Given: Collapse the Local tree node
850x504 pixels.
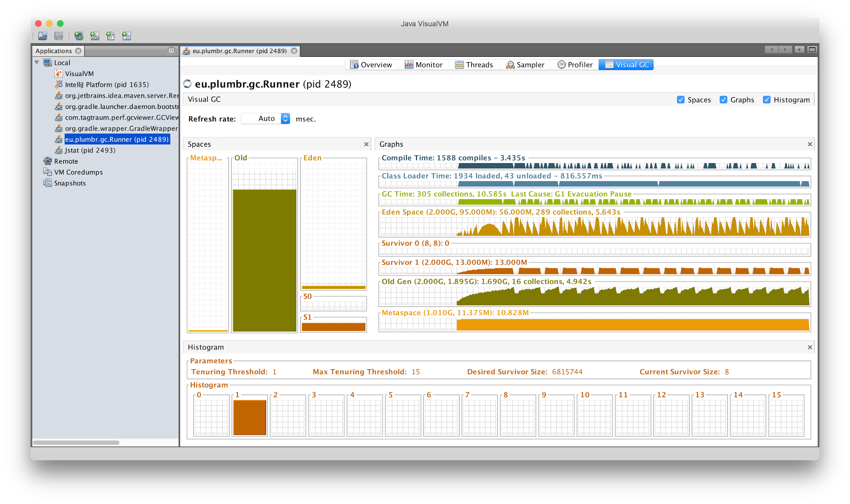Looking at the screenshot, I should click(37, 63).
